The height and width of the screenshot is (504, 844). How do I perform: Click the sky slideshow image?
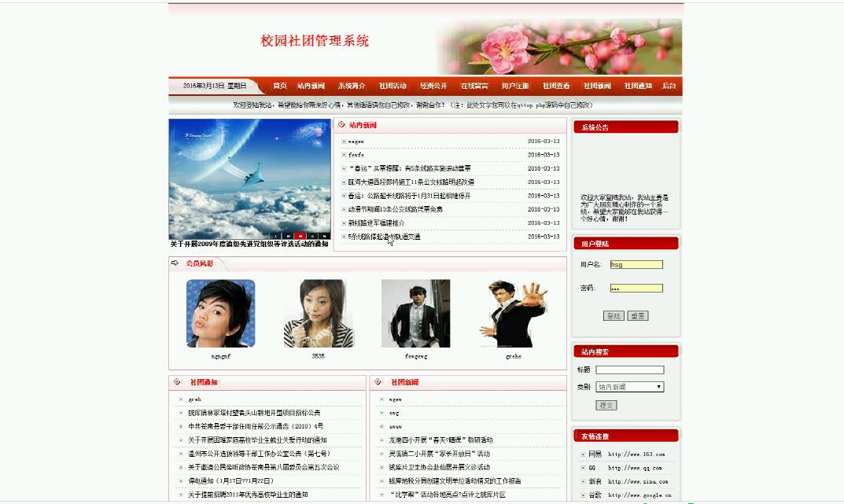(x=250, y=178)
